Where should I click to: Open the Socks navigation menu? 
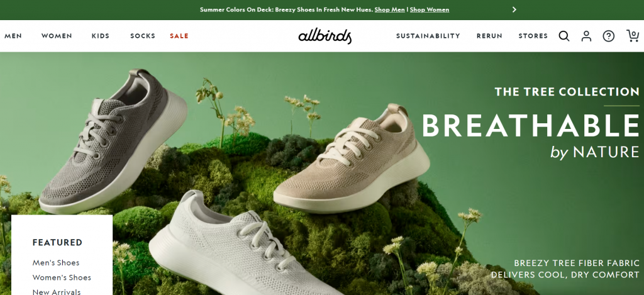[x=143, y=36]
